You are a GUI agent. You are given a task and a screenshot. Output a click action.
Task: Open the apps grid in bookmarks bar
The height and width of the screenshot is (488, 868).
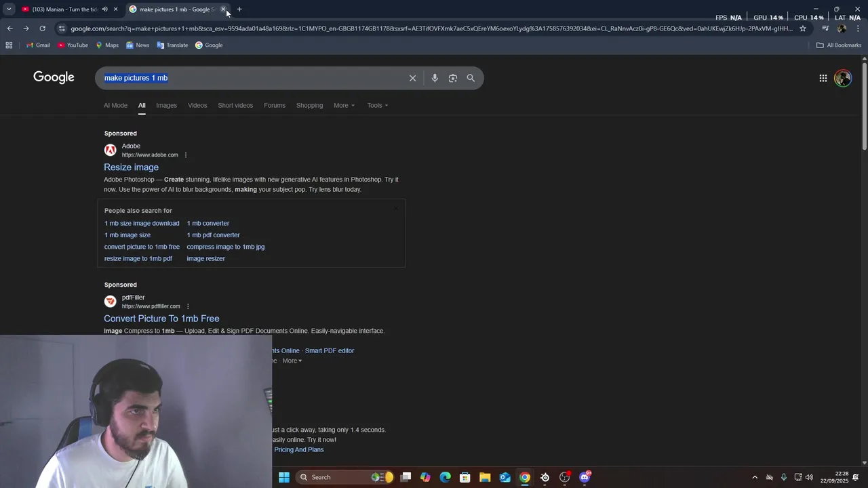point(9,45)
